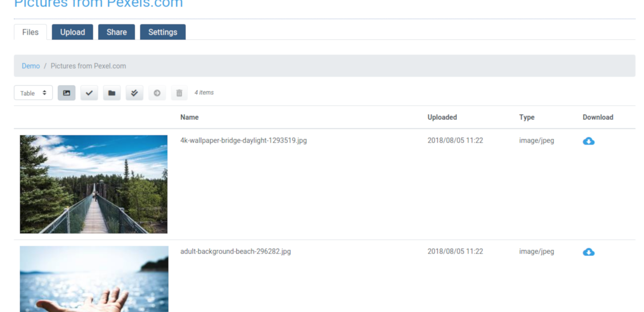Open the bridge landscape thumbnail
The width and height of the screenshot is (644, 312).
pyautogui.click(x=94, y=184)
